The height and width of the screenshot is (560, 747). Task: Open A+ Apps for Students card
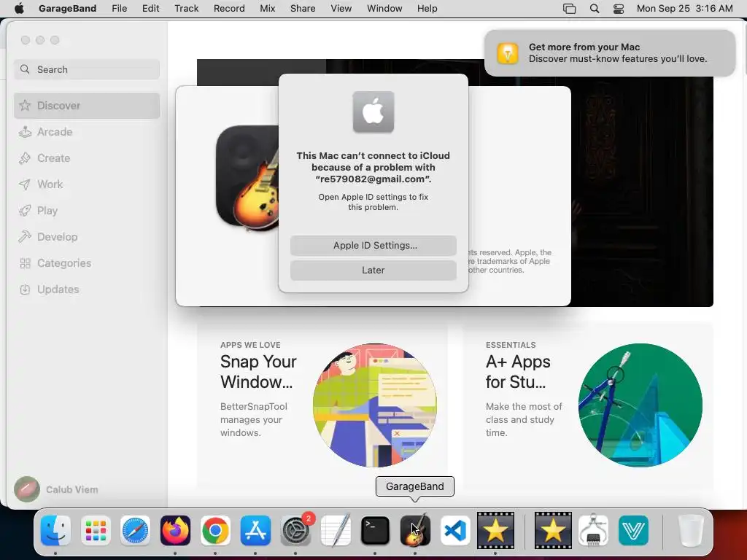click(588, 405)
